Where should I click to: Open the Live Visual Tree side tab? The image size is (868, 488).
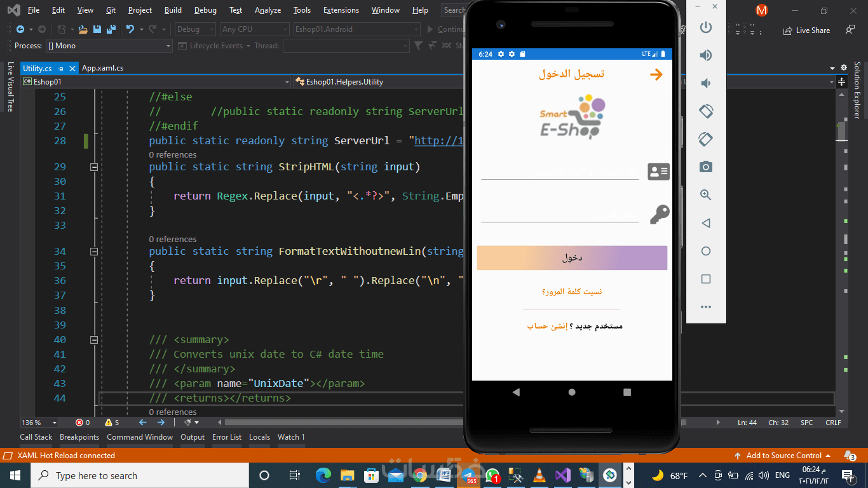(x=10, y=86)
